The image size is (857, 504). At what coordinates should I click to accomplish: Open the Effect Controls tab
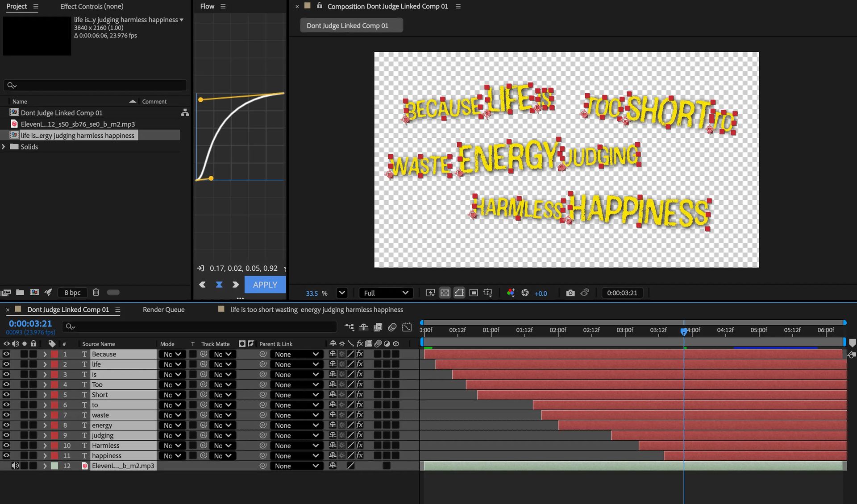click(92, 6)
